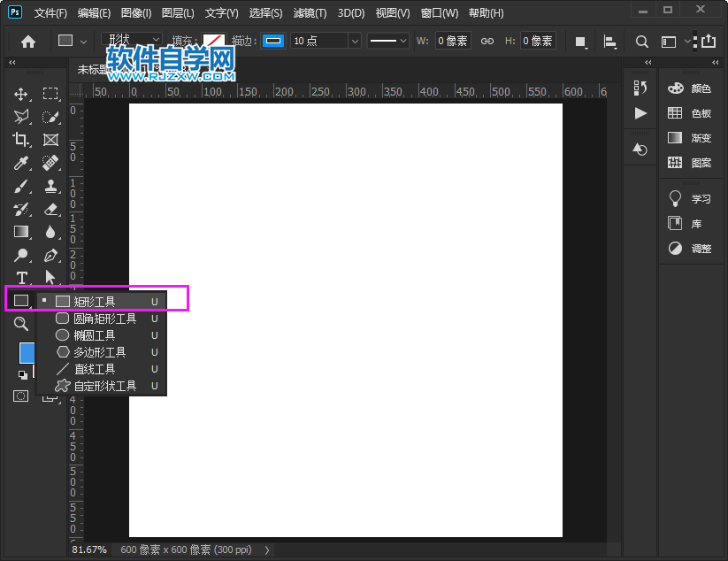Open the 调整 panel
This screenshot has height=561, width=728.
tap(690, 249)
